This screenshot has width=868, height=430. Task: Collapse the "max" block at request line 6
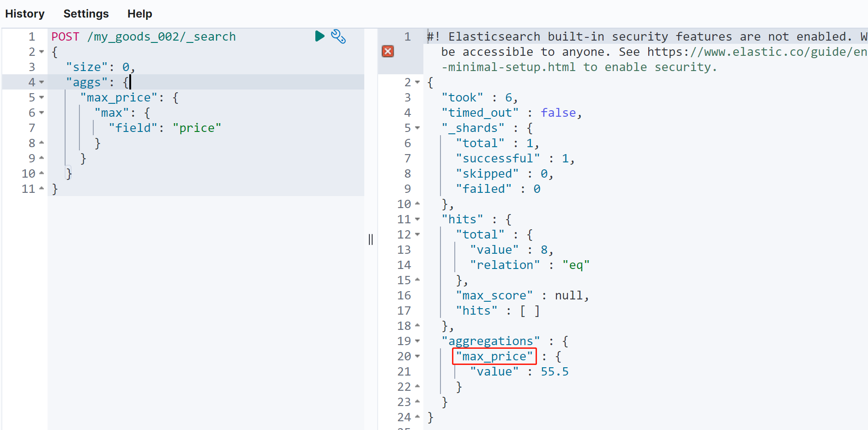tap(42, 113)
